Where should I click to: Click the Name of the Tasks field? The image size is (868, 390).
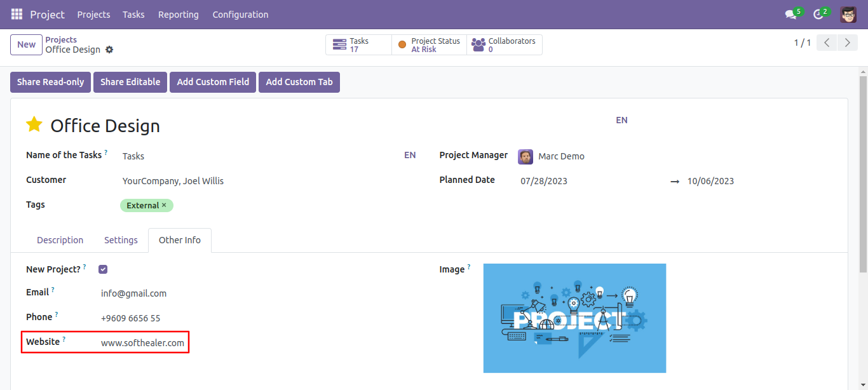pyautogui.click(x=261, y=156)
